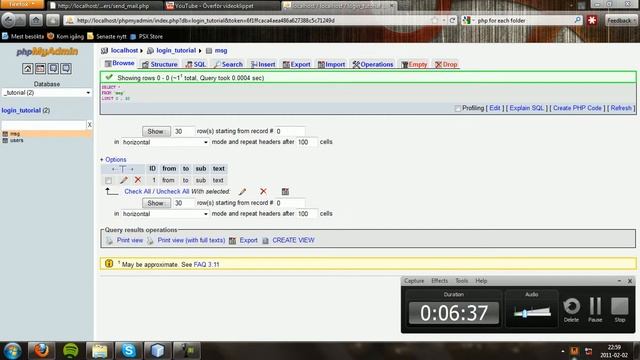Click the upper Show button
640x360 pixels.
(156, 131)
